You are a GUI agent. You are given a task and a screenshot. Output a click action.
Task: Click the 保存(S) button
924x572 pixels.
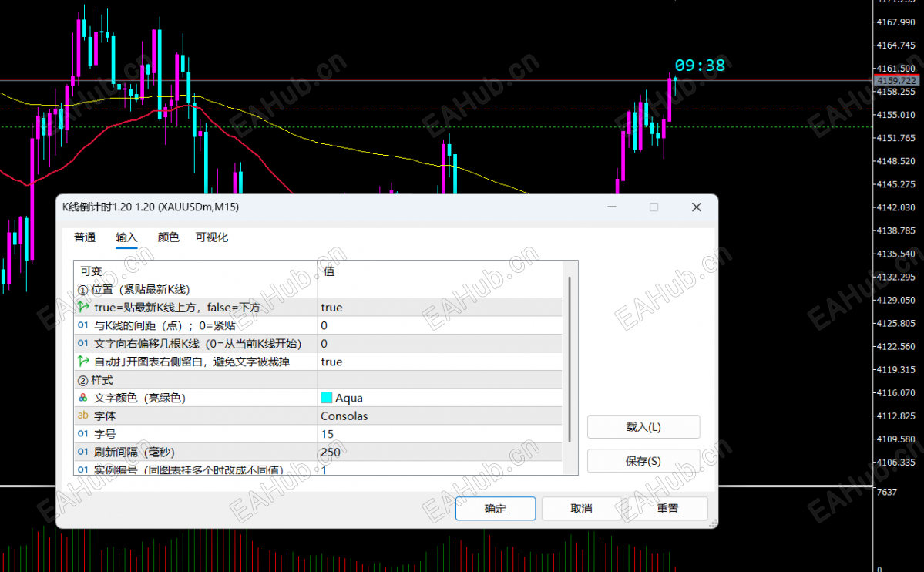click(x=643, y=460)
